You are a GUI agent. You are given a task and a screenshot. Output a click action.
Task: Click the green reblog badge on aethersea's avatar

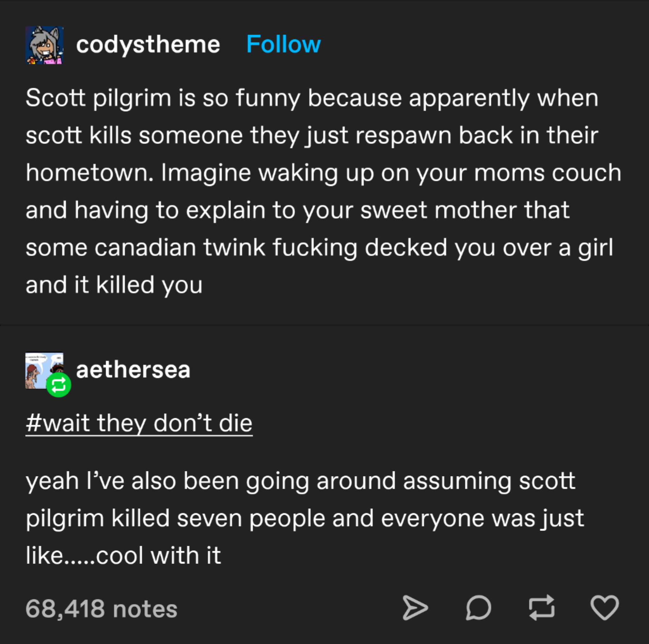pyautogui.click(x=58, y=385)
